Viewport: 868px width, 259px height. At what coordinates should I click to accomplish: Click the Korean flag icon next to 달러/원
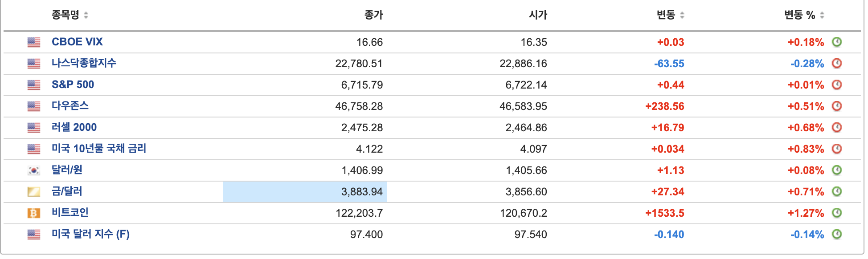pos(33,170)
